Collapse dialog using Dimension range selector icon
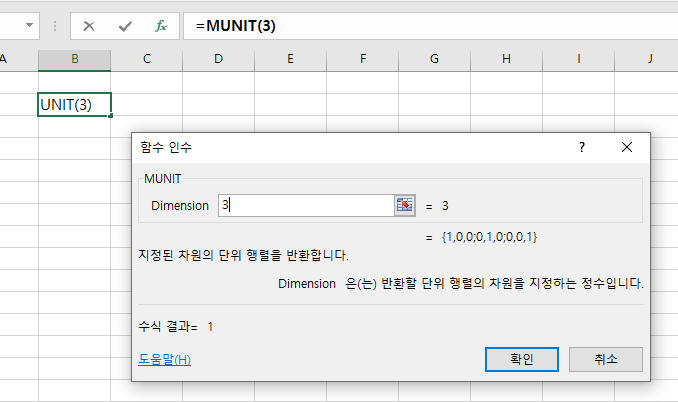Image resolution: width=678 pixels, height=402 pixels. point(404,205)
